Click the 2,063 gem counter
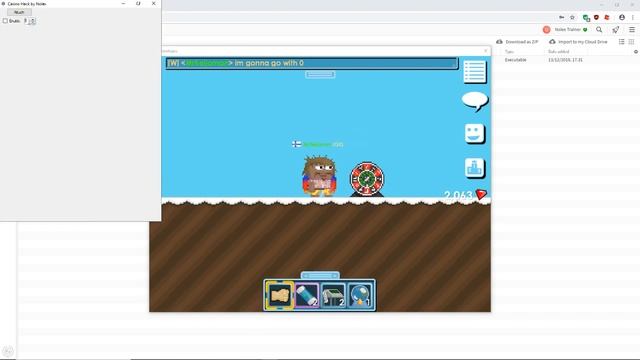640x360 pixels. (x=458, y=195)
